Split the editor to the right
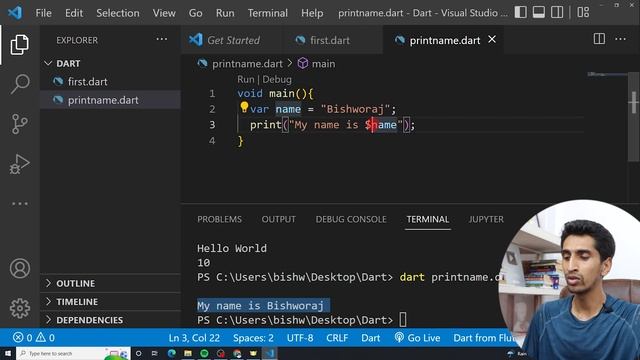640x360 pixels. 599,39
